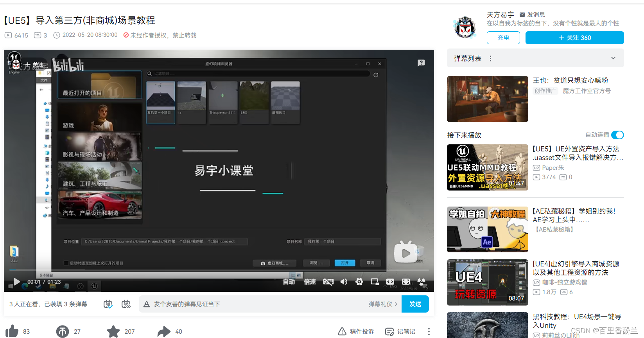Enter fullscreen with the last player icon
644x338 pixels.
[422, 282]
